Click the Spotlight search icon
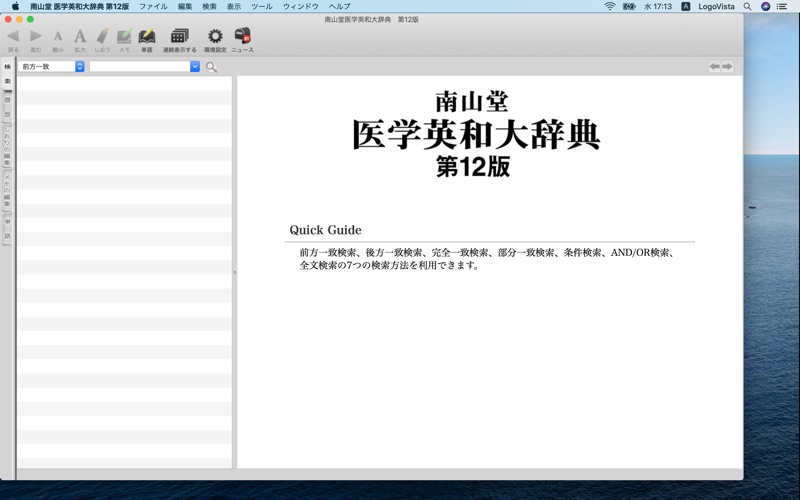800x500 pixels. click(747, 7)
